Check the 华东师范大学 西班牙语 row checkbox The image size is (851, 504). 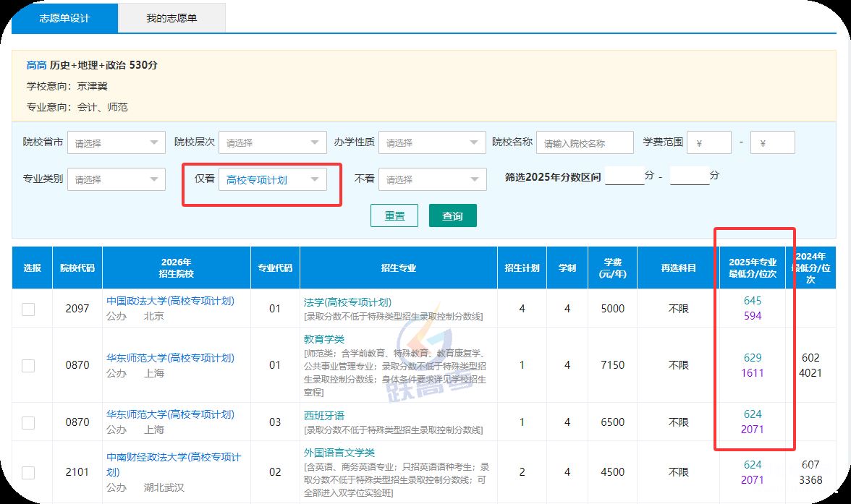(28, 422)
